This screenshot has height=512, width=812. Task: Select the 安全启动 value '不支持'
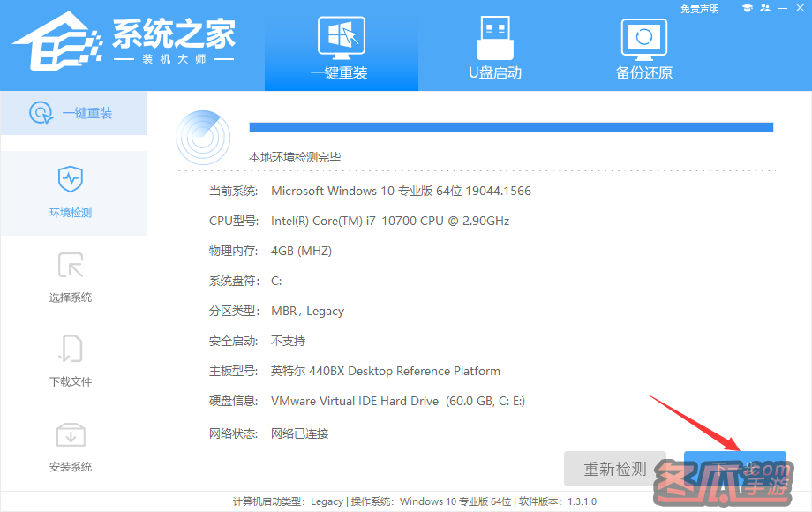[x=288, y=341]
